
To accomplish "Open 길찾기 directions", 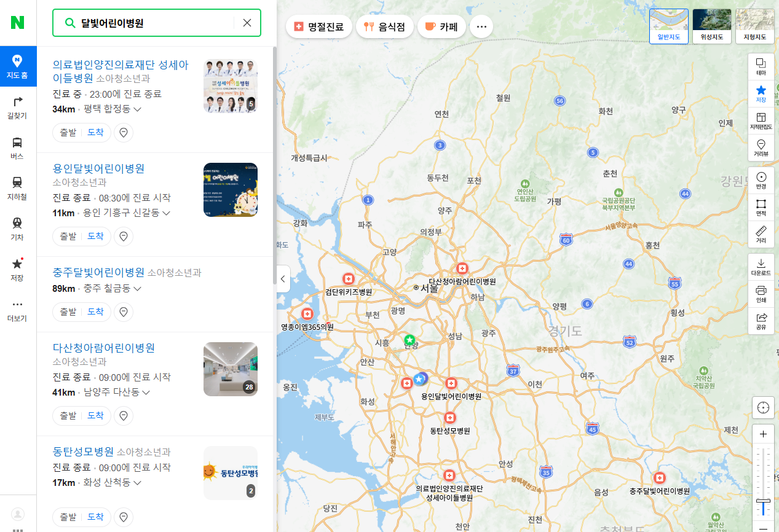I will pyautogui.click(x=17, y=107).
